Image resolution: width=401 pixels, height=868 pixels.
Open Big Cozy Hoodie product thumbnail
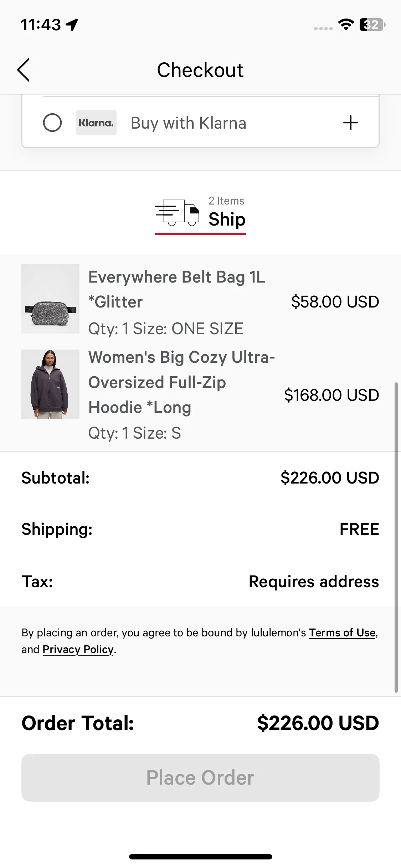50,384
